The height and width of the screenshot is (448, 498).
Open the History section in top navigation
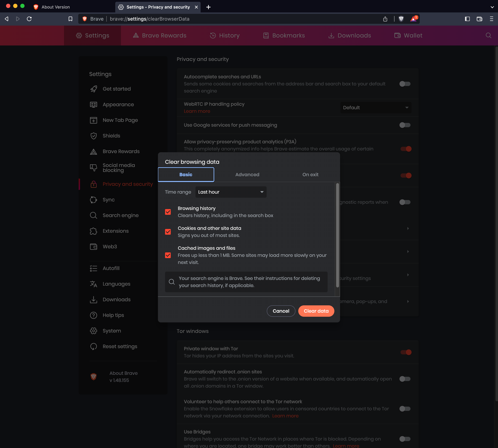[224, 36]
